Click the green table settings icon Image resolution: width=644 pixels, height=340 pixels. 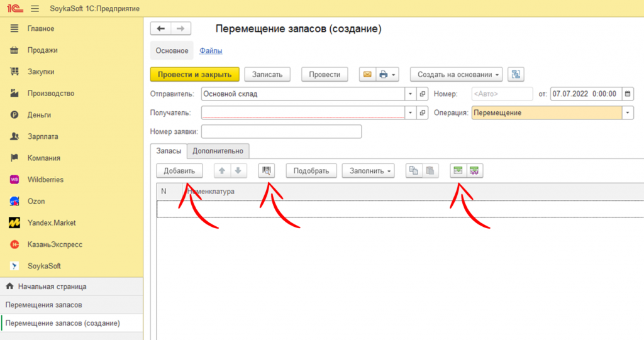tap(458, 170)
